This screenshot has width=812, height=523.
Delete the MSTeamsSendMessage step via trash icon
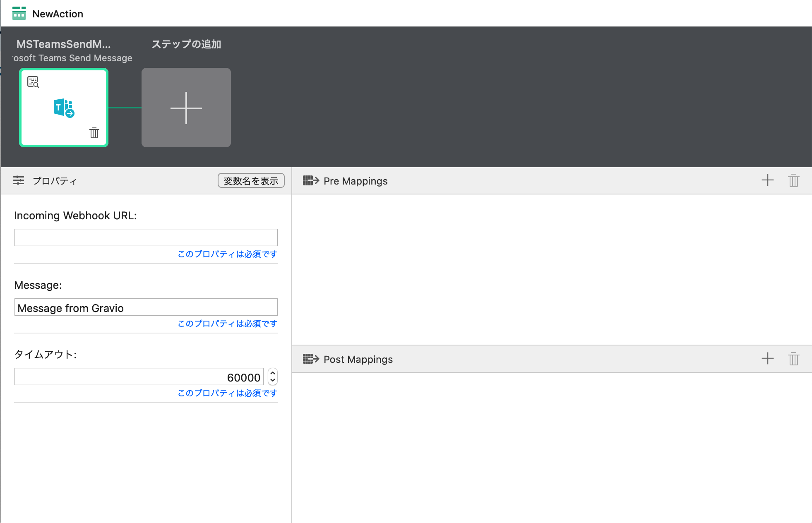(x=94, y=133)
